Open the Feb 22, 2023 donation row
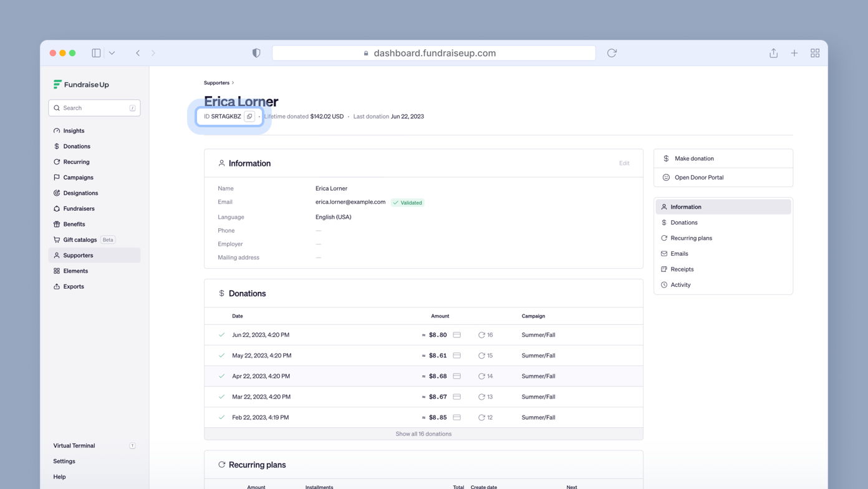This screenshot has height=489, width=868. tap(423, 417)
